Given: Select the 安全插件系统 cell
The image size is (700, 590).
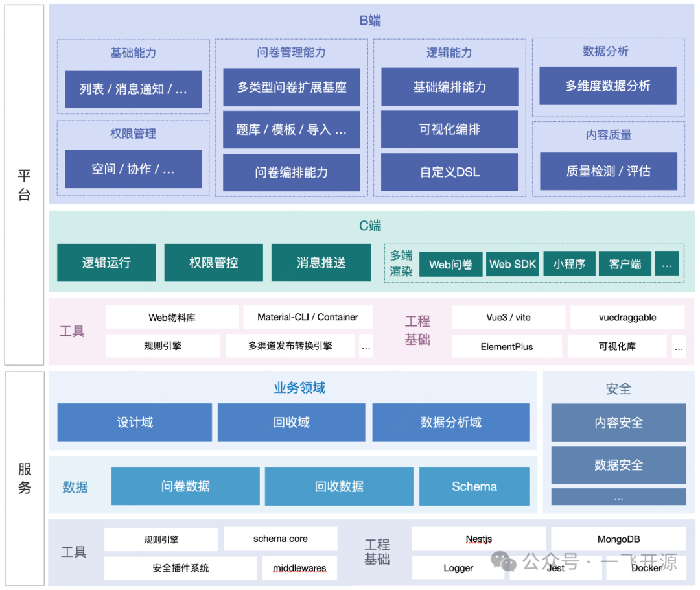Looking at the screenshot, I should coord(181,568).
